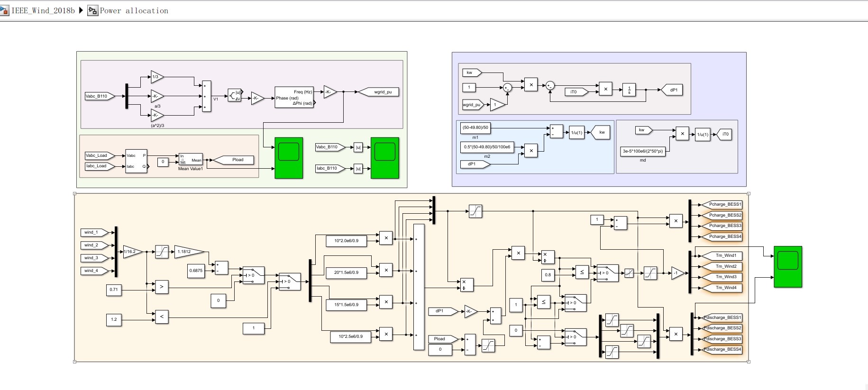
Task: Click the (50-49.80)/50 constant block m1
Action: point(475,128)
